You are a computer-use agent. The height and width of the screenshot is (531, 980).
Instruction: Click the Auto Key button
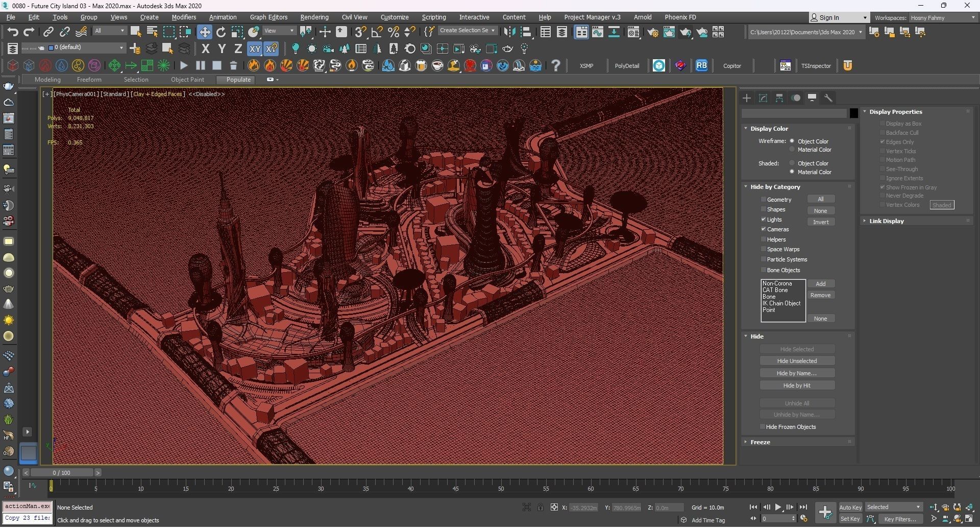click(850, 507)
